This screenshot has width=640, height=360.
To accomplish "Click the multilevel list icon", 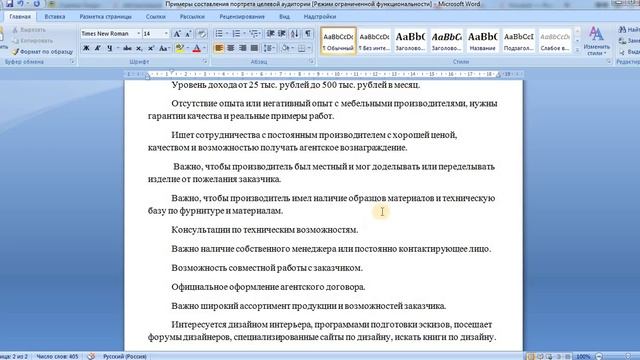I will pyautogui.click(x=254, y=33).
